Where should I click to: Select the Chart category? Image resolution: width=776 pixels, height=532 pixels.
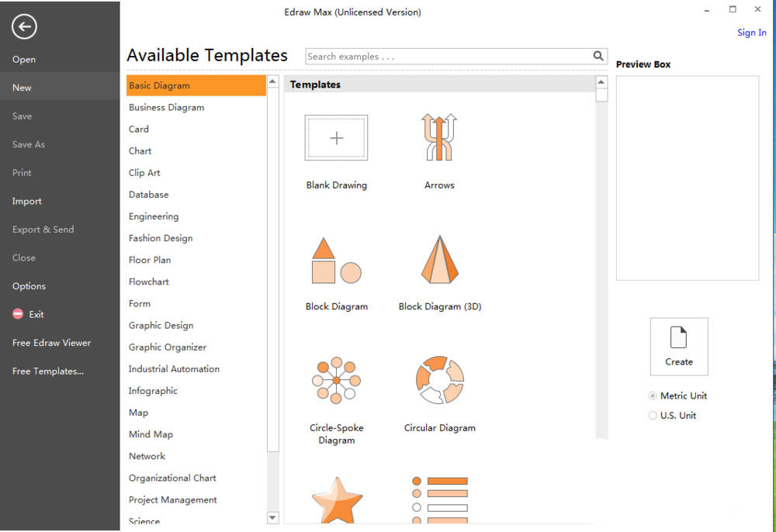coord(196,150)
